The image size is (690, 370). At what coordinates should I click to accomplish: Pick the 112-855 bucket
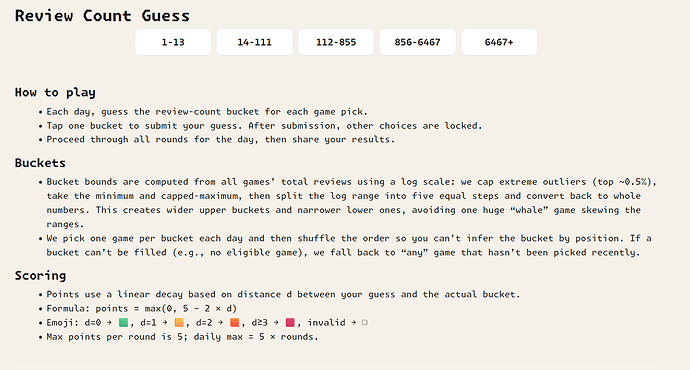(336, 42)
